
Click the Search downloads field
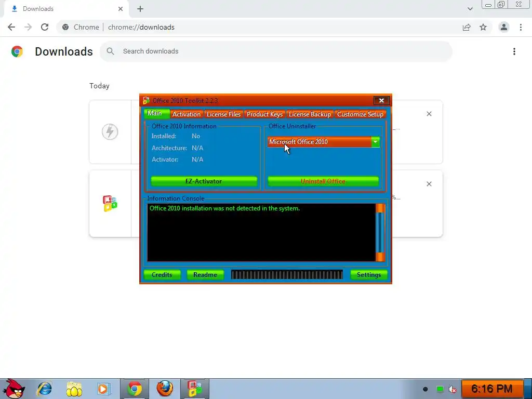tap(276, 51)
